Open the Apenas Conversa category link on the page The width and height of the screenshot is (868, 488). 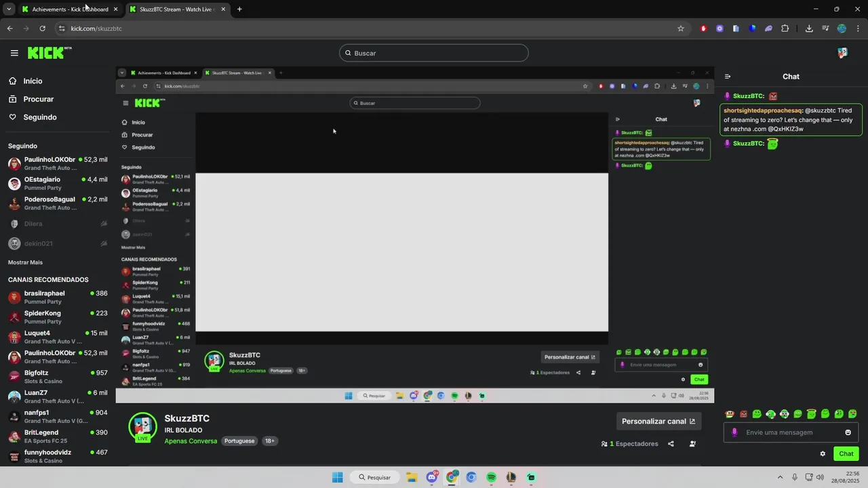(191, 441)
